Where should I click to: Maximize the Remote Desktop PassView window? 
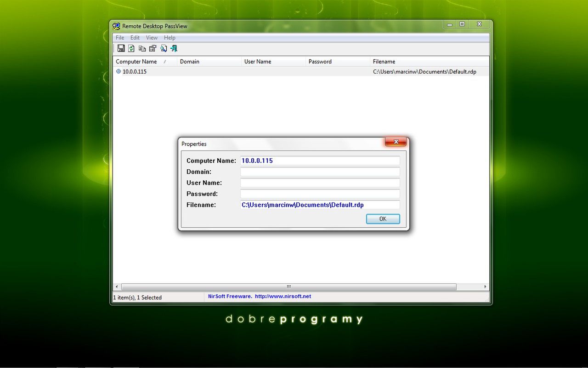(462, 24)
